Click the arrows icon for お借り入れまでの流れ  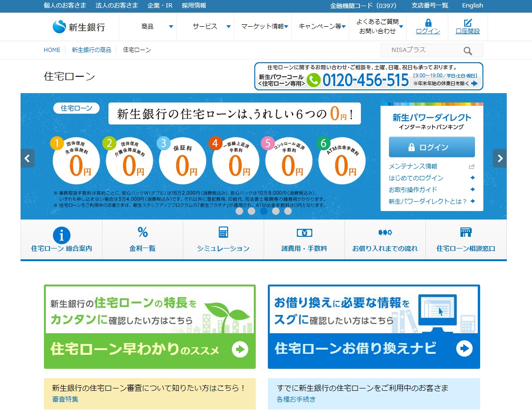point(385,232)
